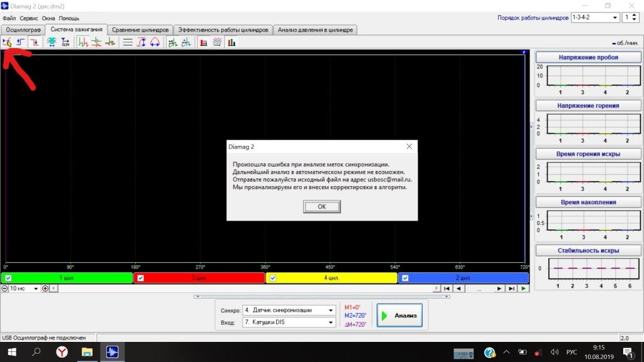Click the three horizontal lines toolbar icon
644x362 pixels.
128,42
